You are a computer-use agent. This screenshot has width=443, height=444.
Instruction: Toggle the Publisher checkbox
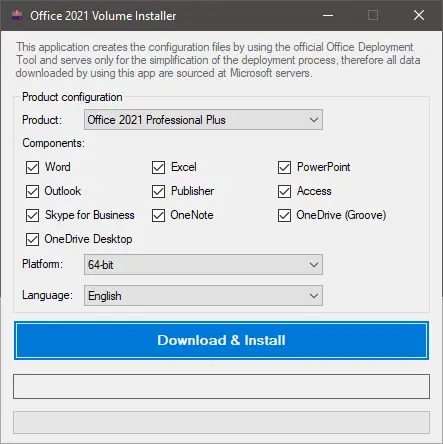(x=158, y=191)
